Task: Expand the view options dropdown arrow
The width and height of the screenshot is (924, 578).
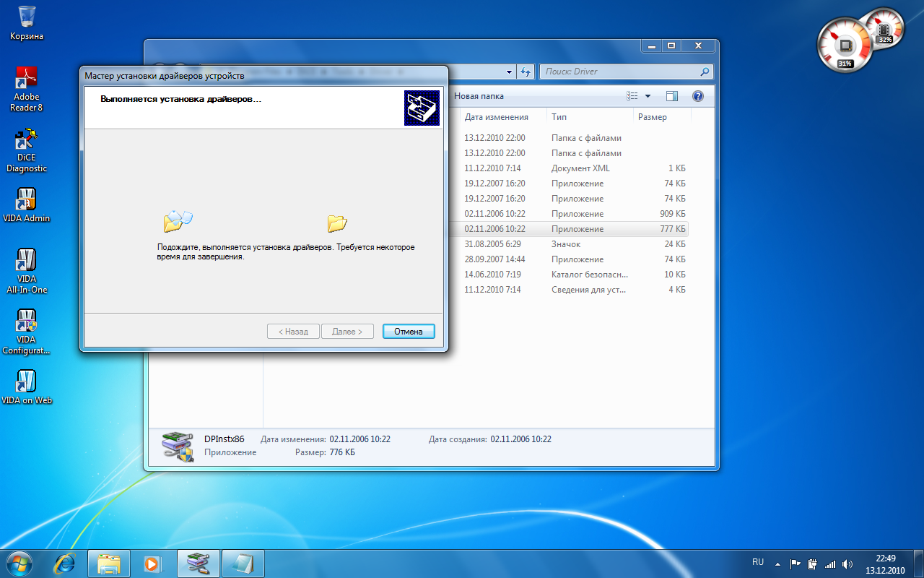Action: point(648,96)
